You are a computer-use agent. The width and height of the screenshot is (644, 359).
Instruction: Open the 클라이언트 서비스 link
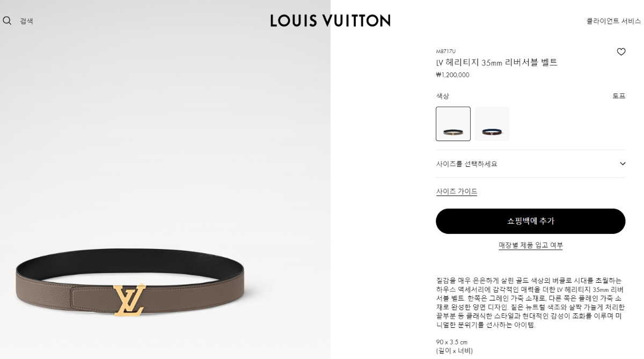(613, 21)
